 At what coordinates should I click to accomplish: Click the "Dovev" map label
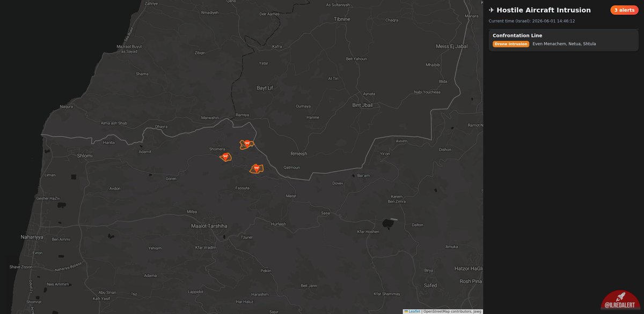click(338, 183)
